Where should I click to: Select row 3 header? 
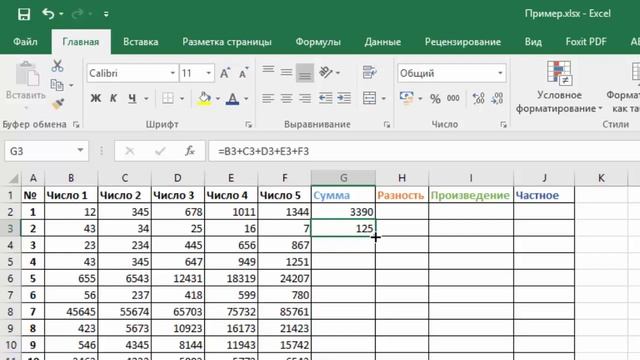pyautogui.click(x=10, y=229)
